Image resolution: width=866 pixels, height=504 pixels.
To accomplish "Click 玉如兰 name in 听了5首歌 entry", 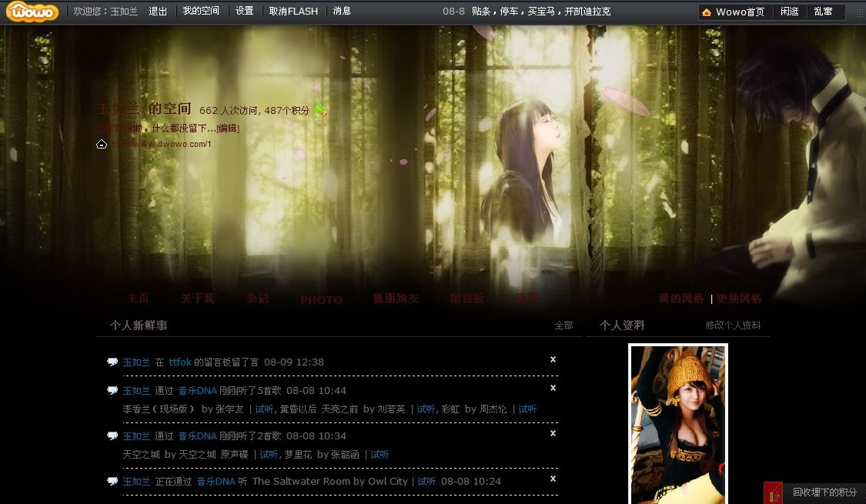I will tap(136, 390).
